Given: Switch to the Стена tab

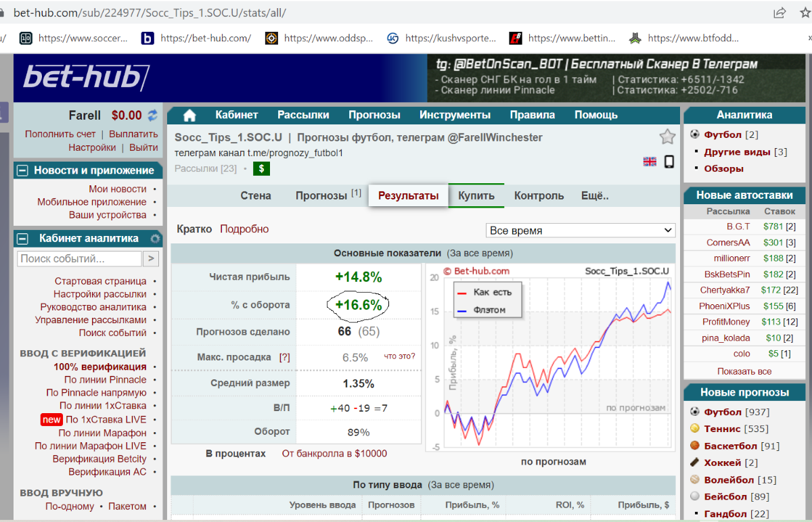Looking at the screenshot, I should (x=256, y=195).
